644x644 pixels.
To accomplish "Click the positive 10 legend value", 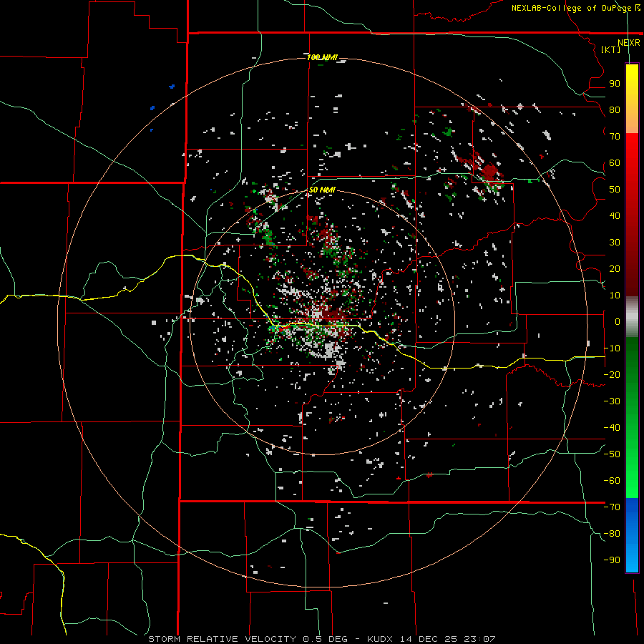I will [615, 296].
